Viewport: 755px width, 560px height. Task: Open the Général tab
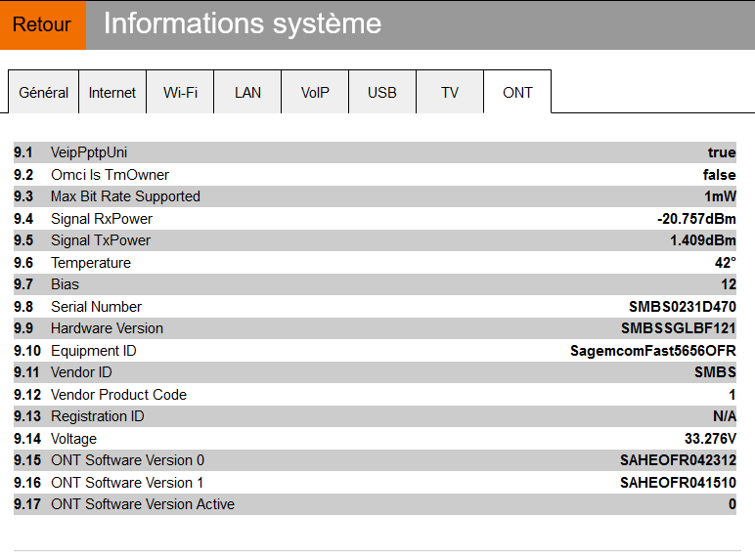point(44,93)
